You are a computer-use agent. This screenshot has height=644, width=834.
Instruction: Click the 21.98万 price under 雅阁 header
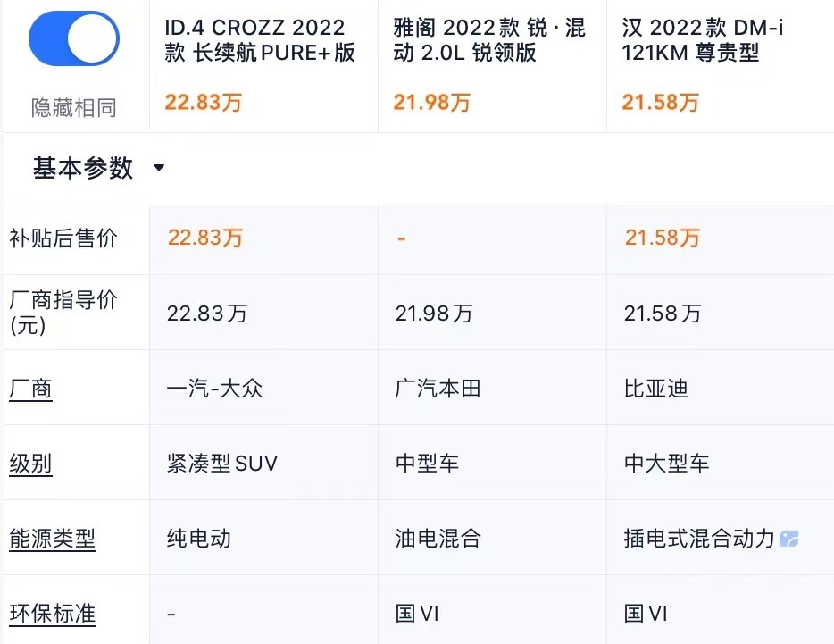[x=431, y=103]
